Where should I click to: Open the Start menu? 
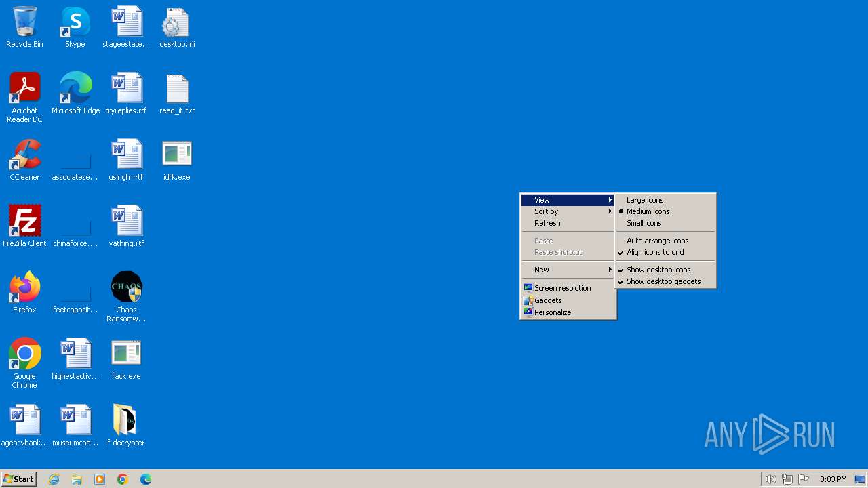18,479
